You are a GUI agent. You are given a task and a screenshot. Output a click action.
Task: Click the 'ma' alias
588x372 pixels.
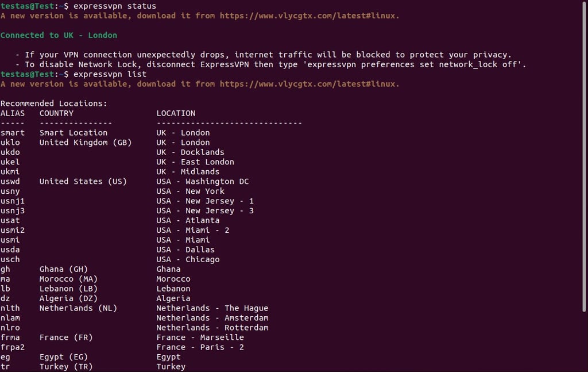(5, 279)
